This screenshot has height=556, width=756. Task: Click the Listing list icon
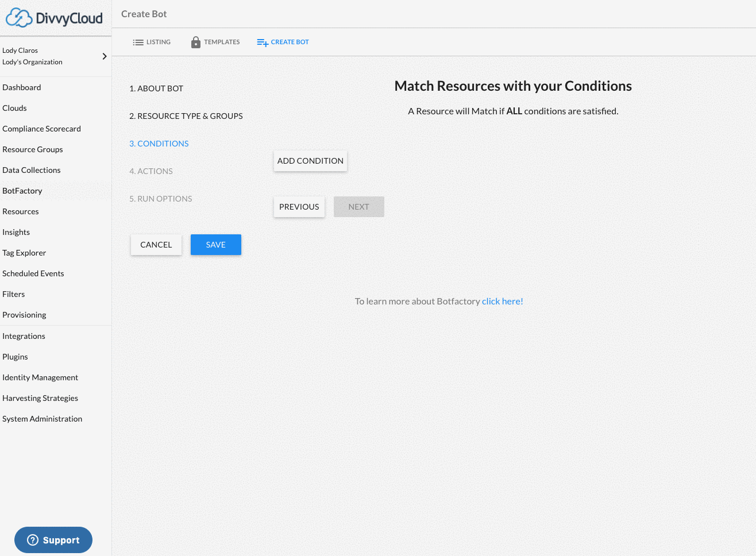click(138, 43)
